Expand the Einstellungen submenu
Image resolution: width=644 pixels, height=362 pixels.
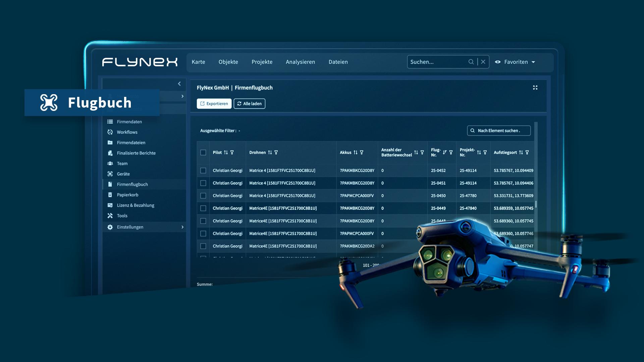click(182, 227)
